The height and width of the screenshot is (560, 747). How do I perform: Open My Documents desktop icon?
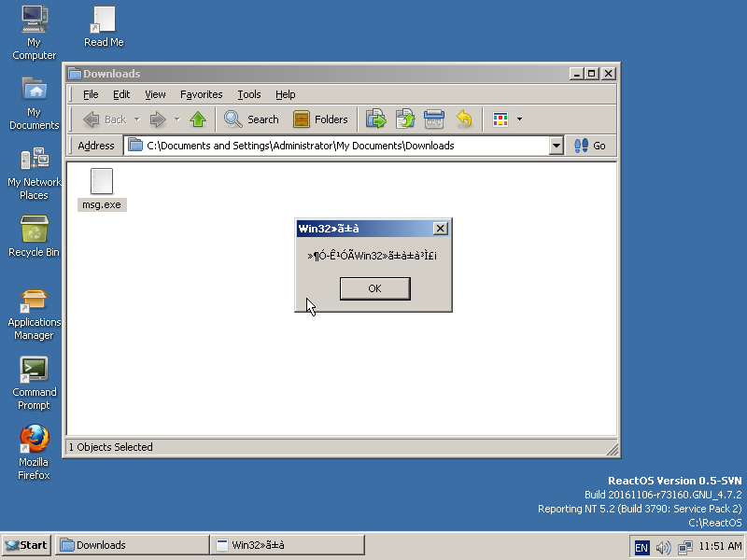coord(34,104)
